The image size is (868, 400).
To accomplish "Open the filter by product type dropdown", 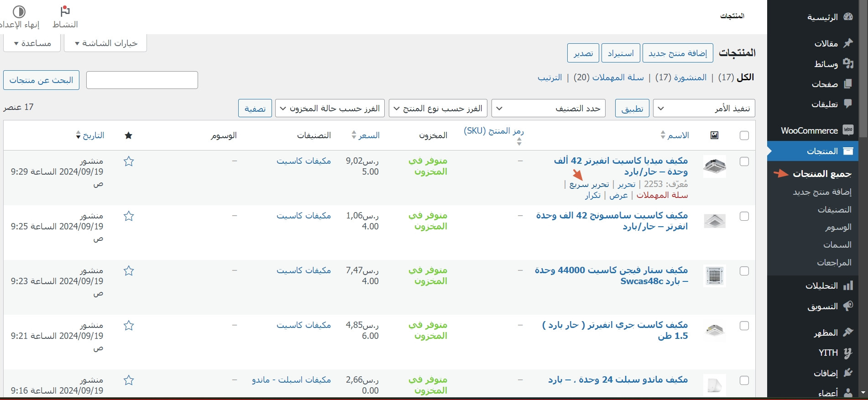I will tap(438, 109).
